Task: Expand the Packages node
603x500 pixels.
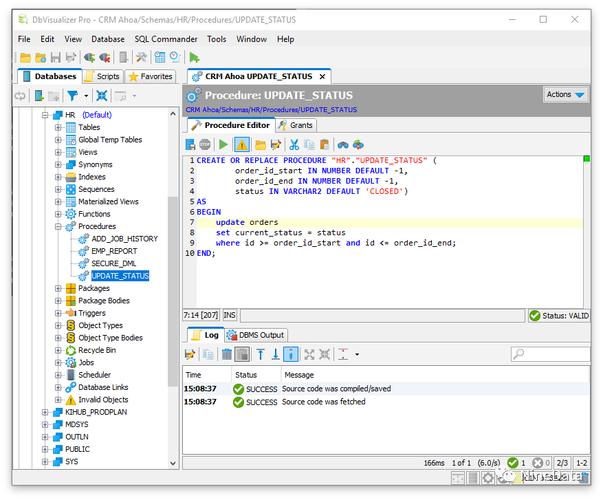Action: (58, 288)
